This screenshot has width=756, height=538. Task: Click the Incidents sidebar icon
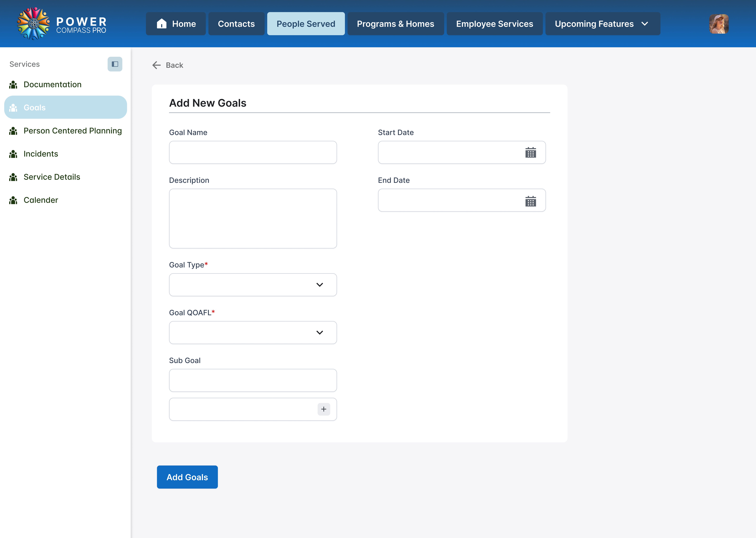[x=13, y=154]
